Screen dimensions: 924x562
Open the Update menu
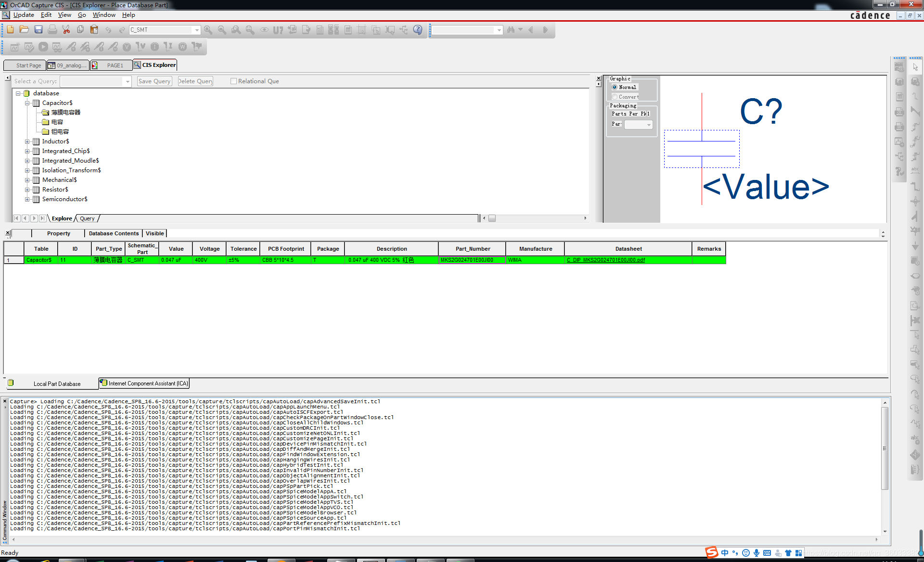[24, 15]
